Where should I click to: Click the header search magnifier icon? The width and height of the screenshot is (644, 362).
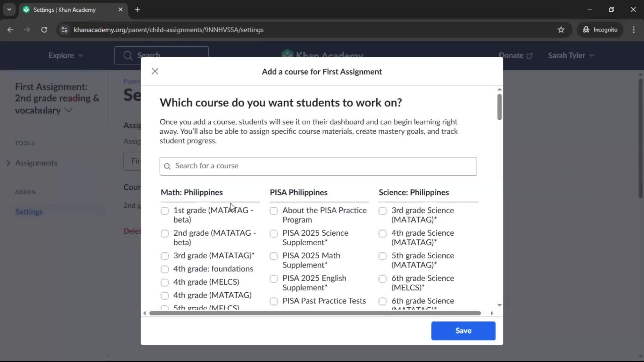[x=127, y=55]
